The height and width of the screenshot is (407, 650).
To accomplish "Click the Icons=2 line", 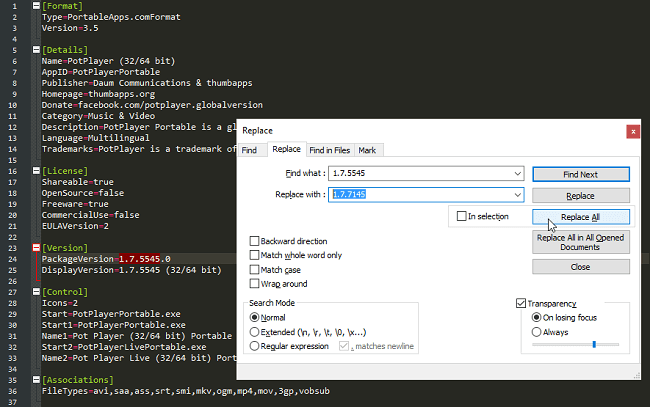I will (60, 303).
